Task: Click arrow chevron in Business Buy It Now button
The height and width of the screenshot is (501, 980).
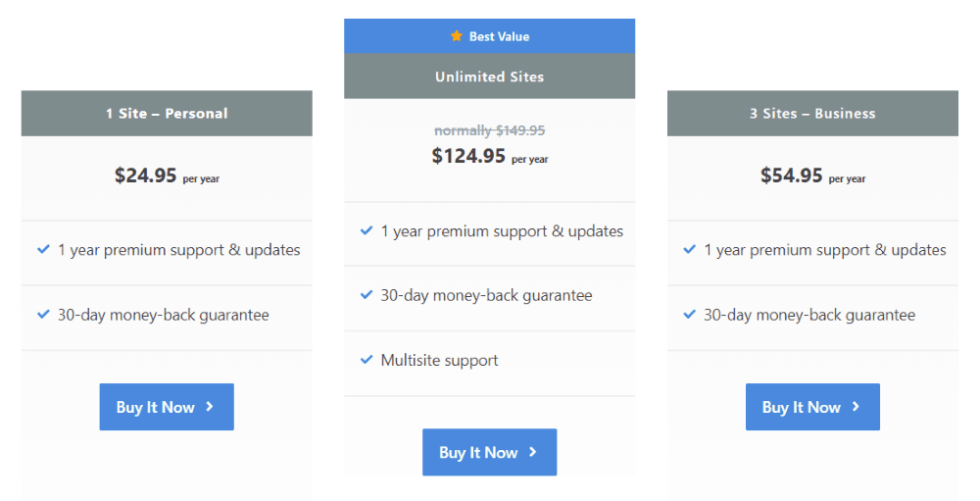Action: pyautogui.click(x=856, y=407)
